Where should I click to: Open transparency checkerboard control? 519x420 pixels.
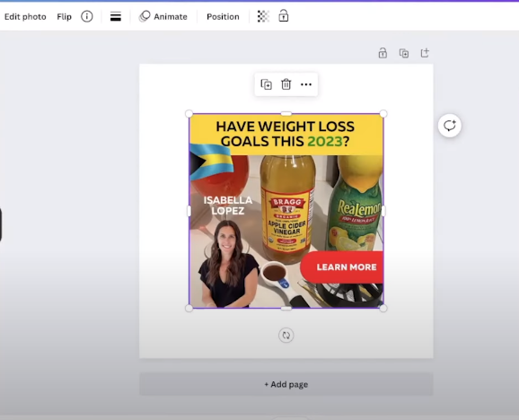click(263, 16)
